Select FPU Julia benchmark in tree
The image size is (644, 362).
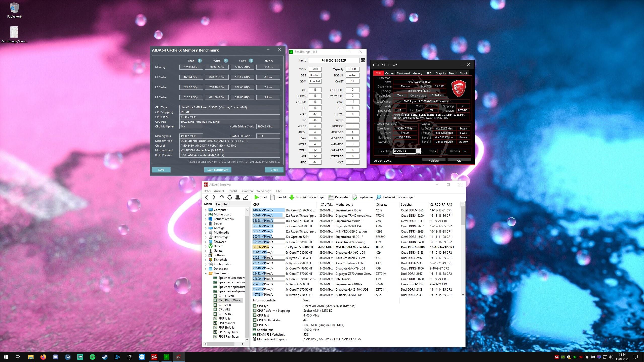tap(224, 319)
